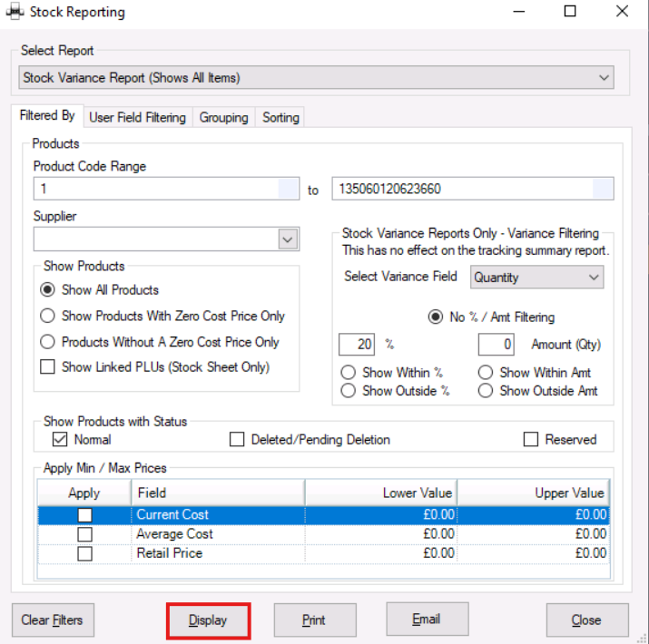Enable Show Linked PLUs checkbox

(x=49, y=367)
